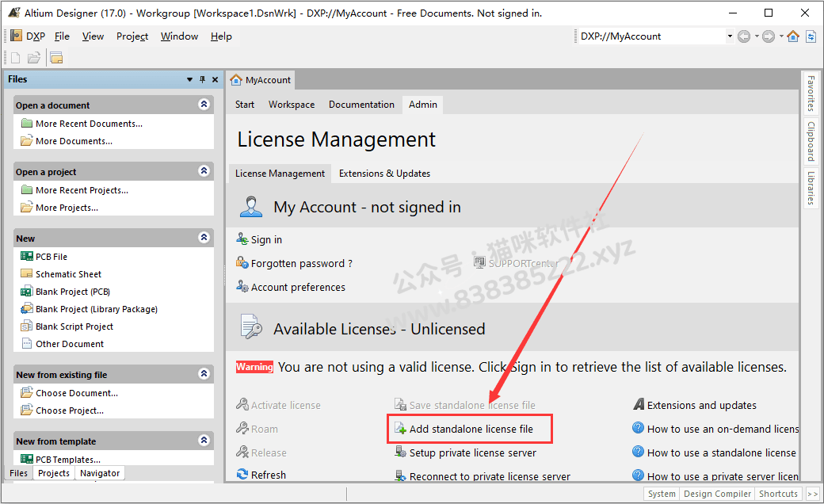
Task: Open the DXP://MyAccount address dropdown
Action: [730, 36]
